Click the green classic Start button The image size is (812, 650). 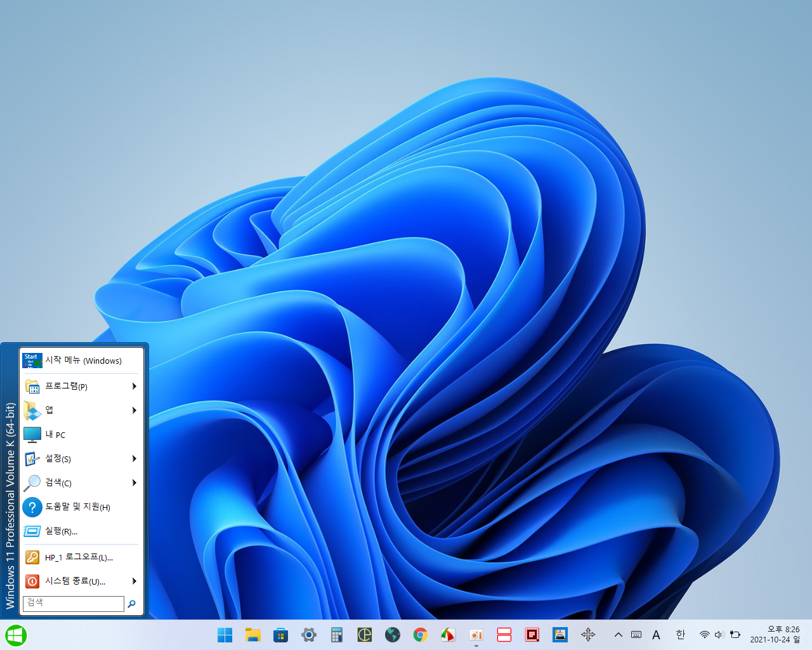click(16, 635)
